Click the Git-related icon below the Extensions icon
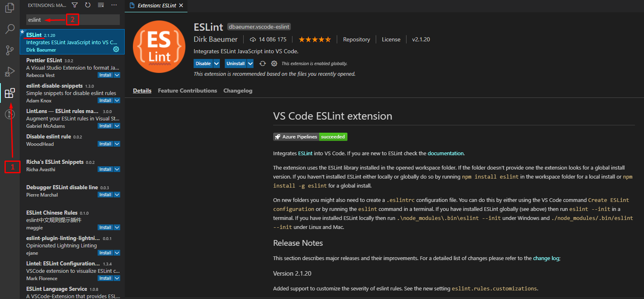Screen dimensions: 644x299 pyautogui.click(x=10, y=114)
